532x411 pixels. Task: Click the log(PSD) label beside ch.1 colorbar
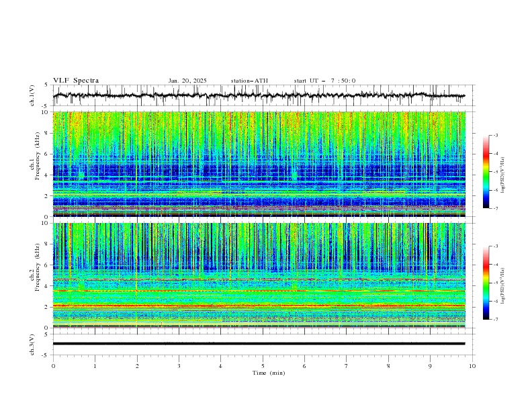pyautogui.click(x=503, y=175)
